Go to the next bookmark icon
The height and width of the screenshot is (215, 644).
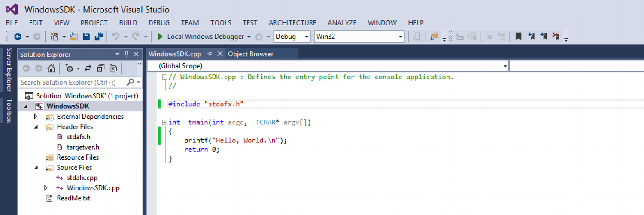tap(543, 37)
